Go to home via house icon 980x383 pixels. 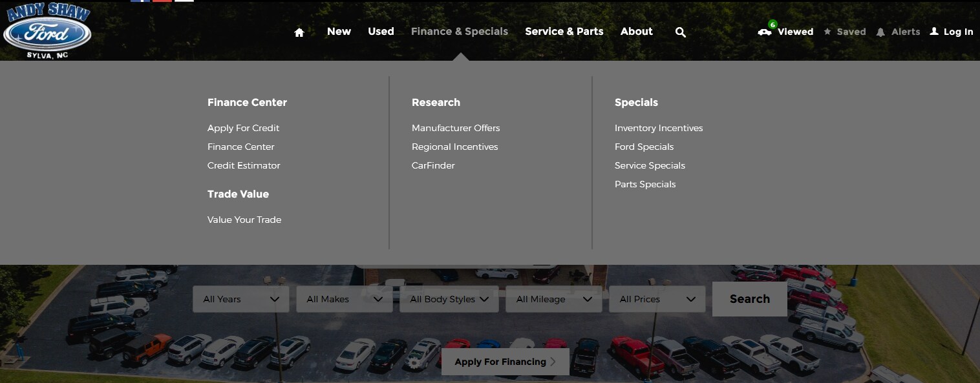[x=299, y=32]
